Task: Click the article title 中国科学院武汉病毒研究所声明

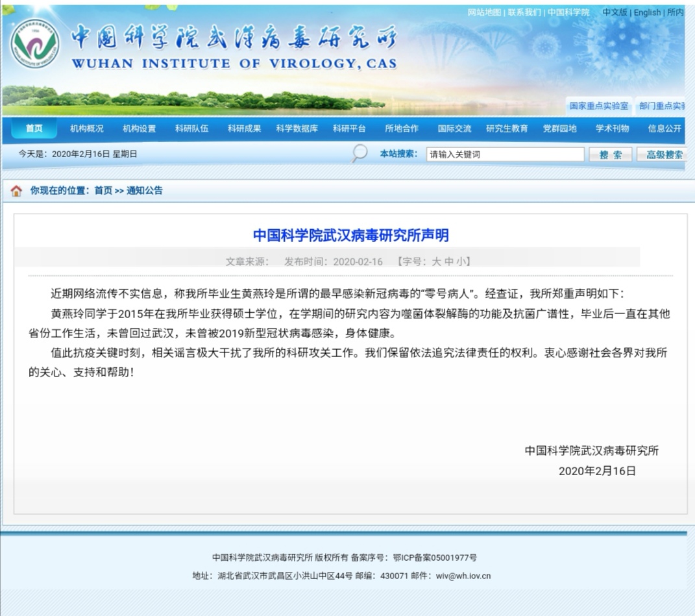Action: [350, 235]
